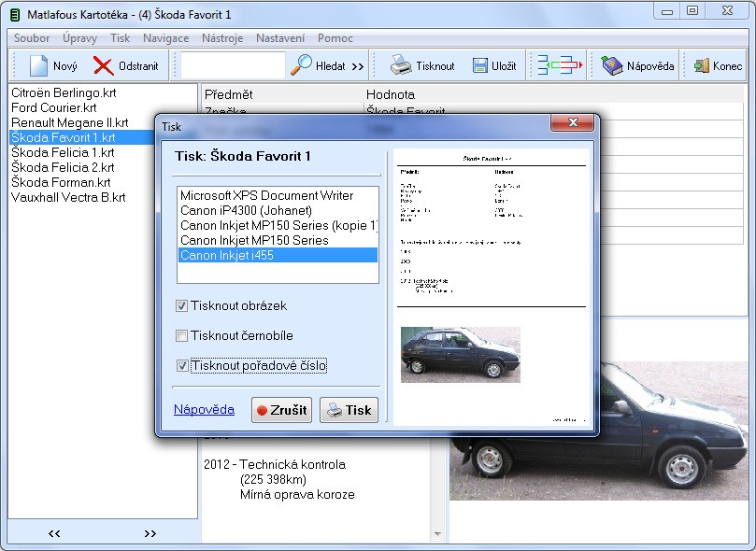Click the magnifying glass Hledat icon
Viewport: 756px width, 551px height.
tap(301, 65)
